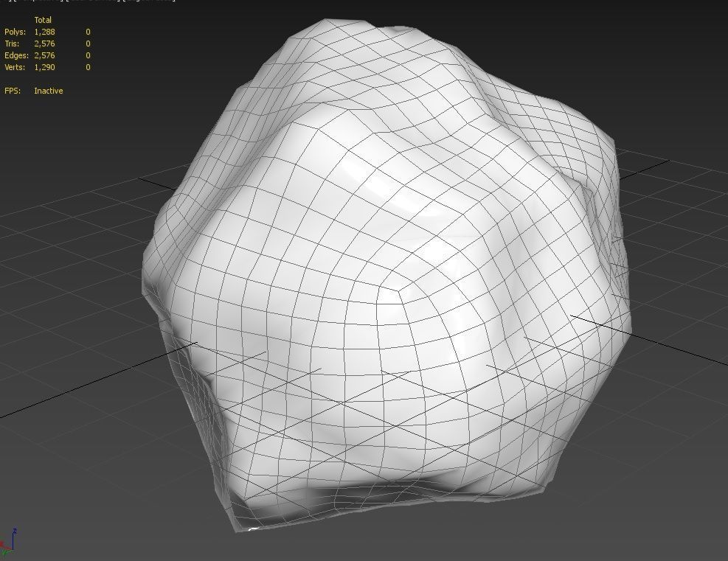
Task: Click the 0 value in Verts row
Action: point(88,67)
